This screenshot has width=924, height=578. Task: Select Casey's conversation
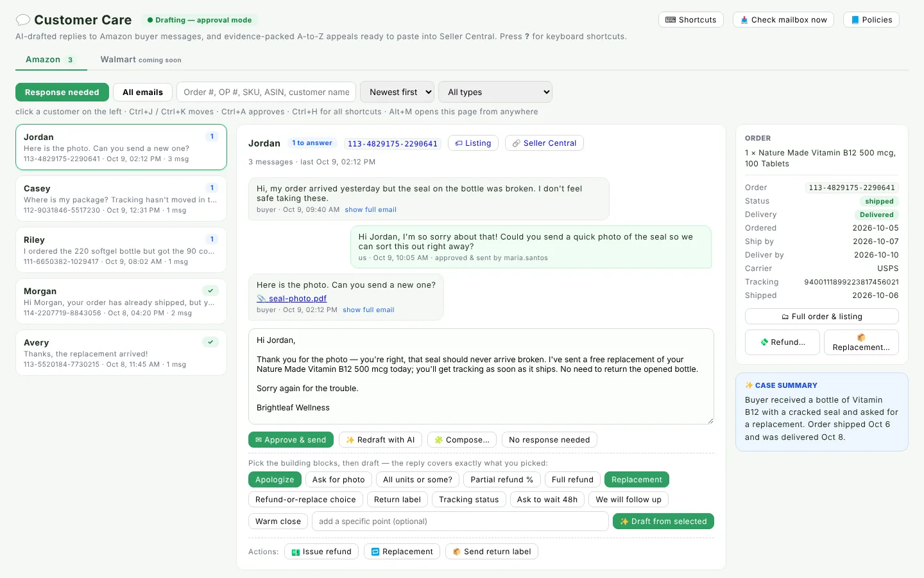121,198
